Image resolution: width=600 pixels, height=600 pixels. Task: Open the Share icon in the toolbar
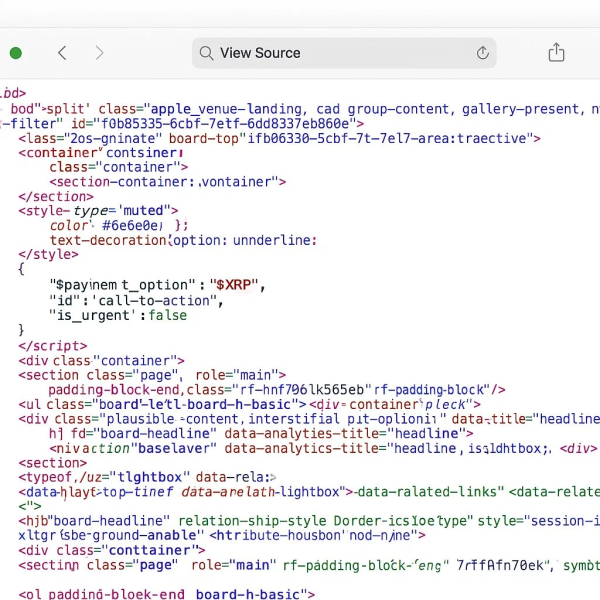(556, 52)
